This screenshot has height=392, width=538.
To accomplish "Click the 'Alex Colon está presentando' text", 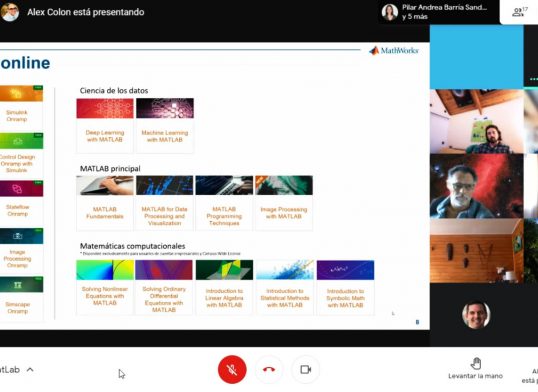I will 86,12.
